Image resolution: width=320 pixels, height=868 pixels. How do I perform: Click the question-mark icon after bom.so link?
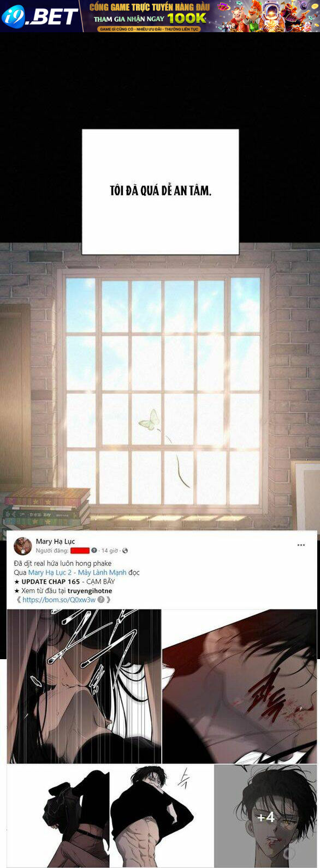coord(100,600)
